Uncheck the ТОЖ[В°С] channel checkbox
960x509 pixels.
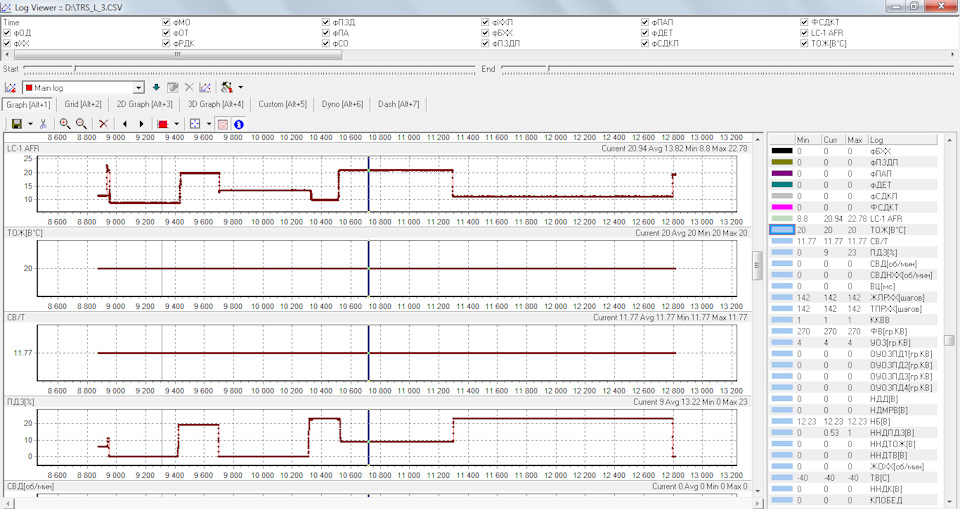point(804,43)
